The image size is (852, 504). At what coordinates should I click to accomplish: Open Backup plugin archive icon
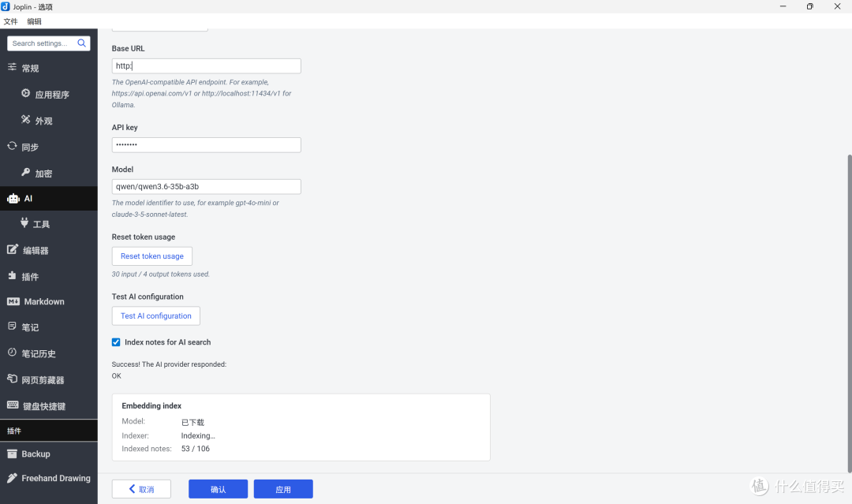(12, 454)
